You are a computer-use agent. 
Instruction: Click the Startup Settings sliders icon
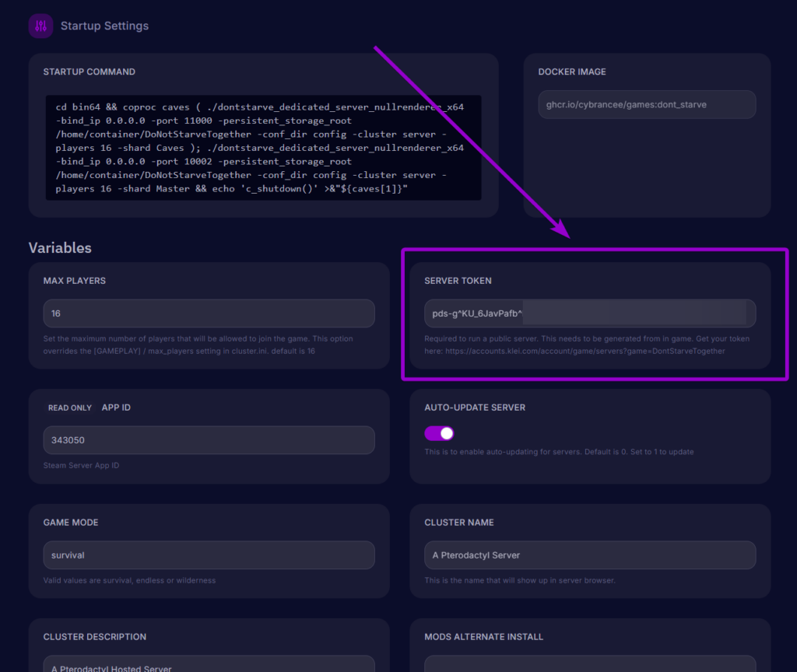click(40, 26)
